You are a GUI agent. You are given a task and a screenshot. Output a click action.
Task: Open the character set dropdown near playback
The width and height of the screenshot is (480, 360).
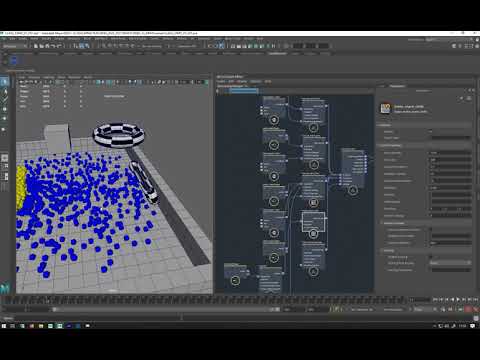tap(362, 310)
